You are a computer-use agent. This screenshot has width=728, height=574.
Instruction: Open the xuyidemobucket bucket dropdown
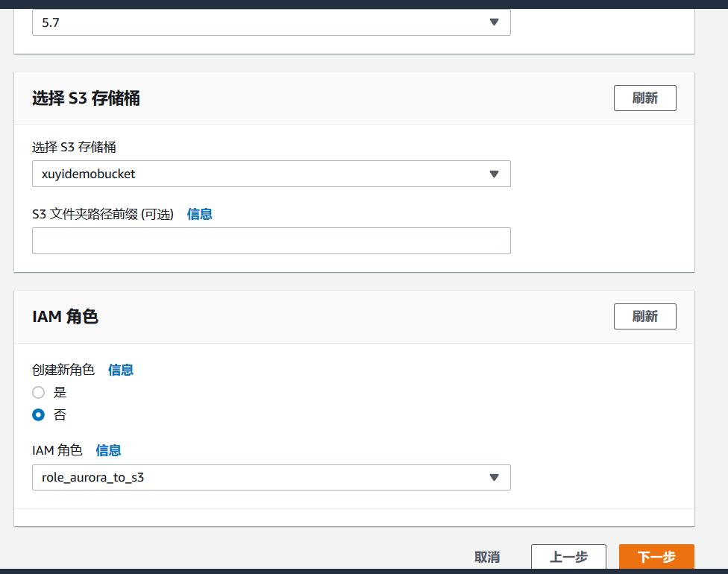pos(272,174)
